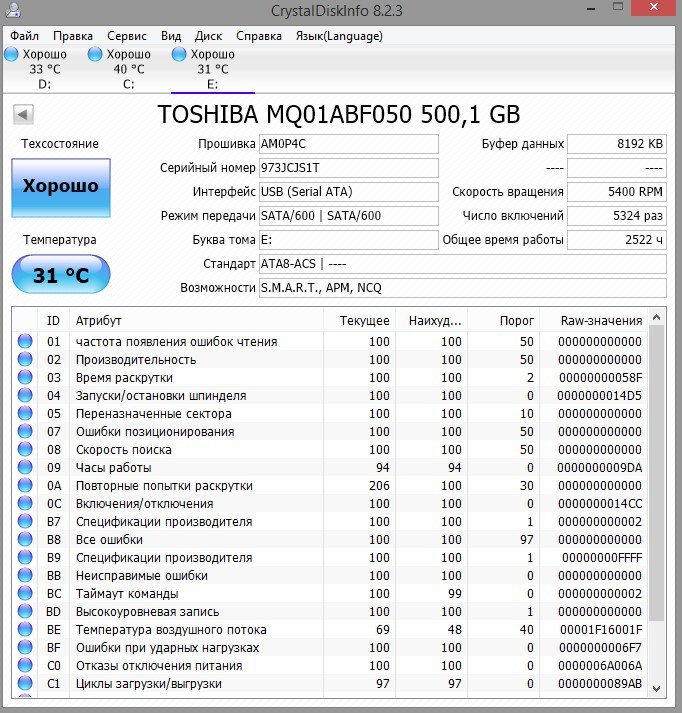
Task: Click the Текущее column header
Action: tap(359, 321)
